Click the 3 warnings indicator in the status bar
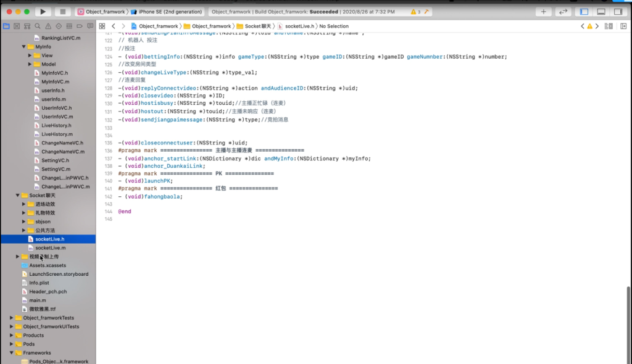Screen dimensions: 632x364 [x=415, y=12]
